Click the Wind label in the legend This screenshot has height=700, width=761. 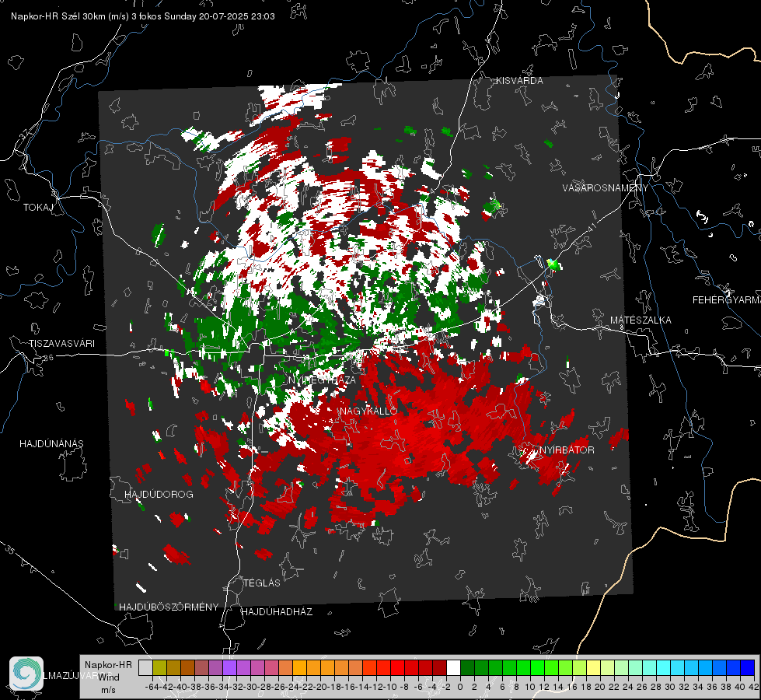coord(109,677)
